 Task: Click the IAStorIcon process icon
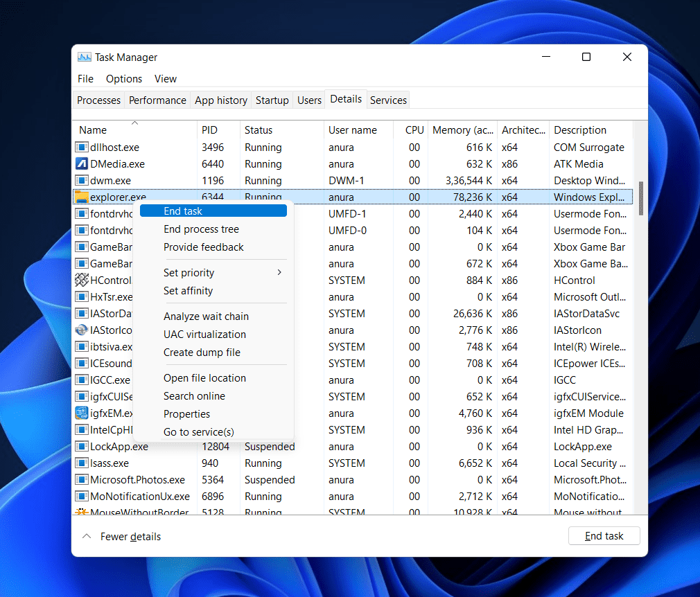[x=81, y=330]
